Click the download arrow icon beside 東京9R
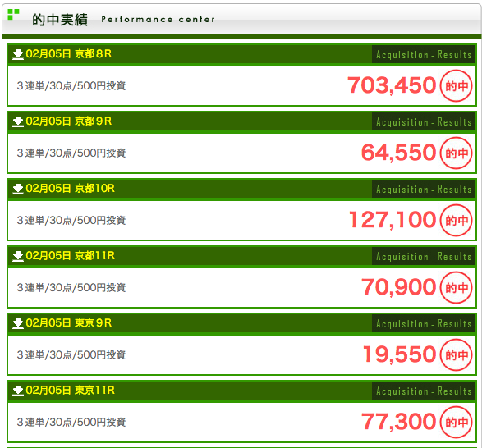This screenshot has height=448, width=482. (x=18, y=323)
